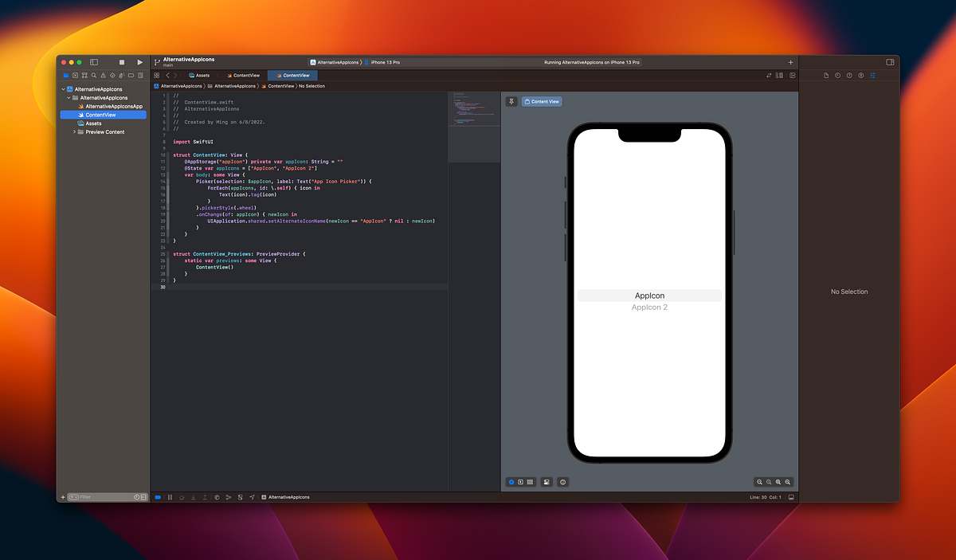The image size is (956, 560).
Task: Activate selectable mode in the preview
Action: 520,482
